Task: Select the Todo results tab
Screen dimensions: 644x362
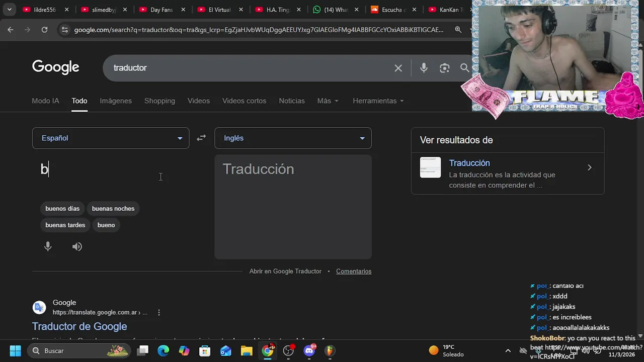Action: click(x=79, y=101)
